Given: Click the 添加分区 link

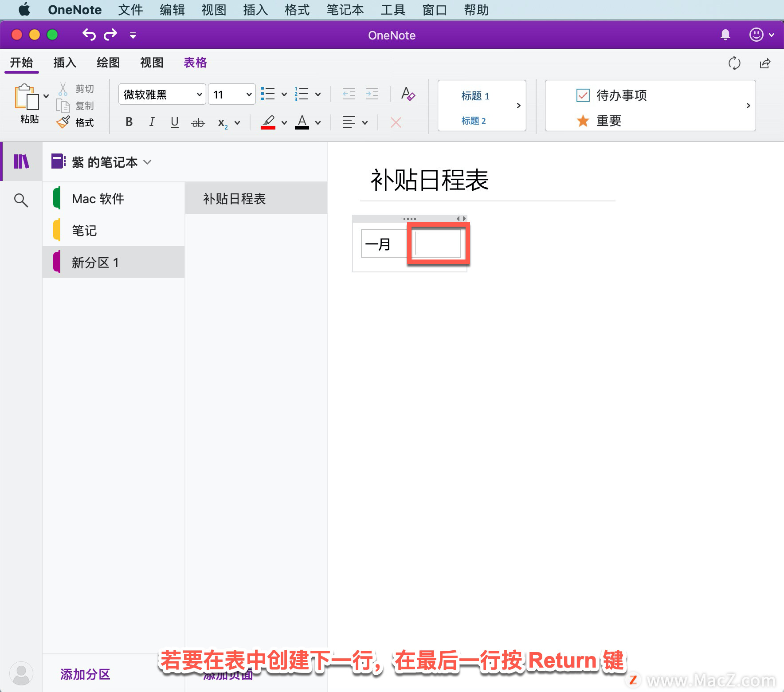Looking at the screenshot, I should pos(85,674).
